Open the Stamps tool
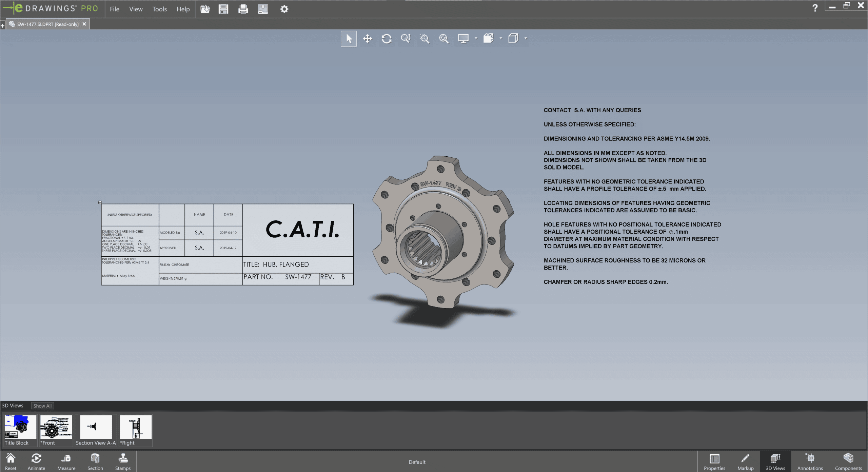The width and height of the screenshot is (868, 472). pos(123,461)
